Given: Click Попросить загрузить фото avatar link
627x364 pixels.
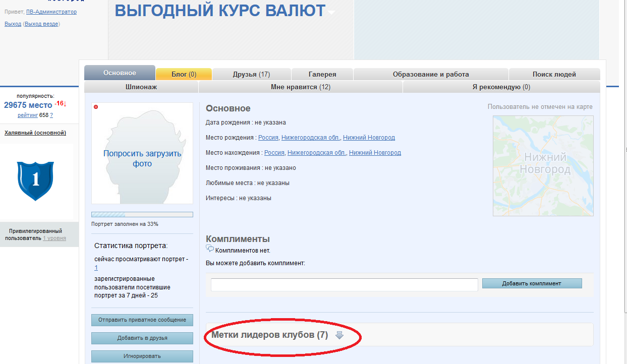Looking at the screenshot, I should (x=142, y=159).
